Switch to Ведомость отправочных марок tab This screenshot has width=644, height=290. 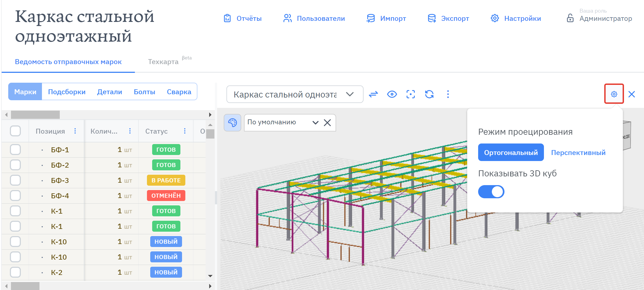pos(68,62)
